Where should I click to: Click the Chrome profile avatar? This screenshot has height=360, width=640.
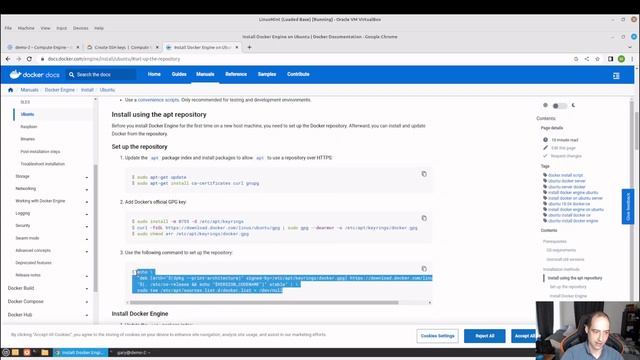621,59
